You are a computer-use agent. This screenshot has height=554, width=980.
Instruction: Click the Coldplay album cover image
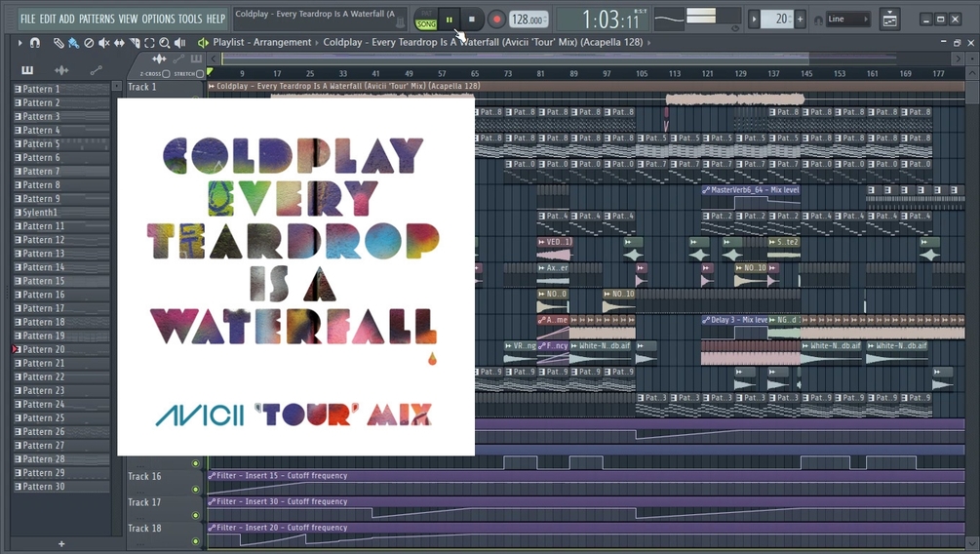[295, 276]
